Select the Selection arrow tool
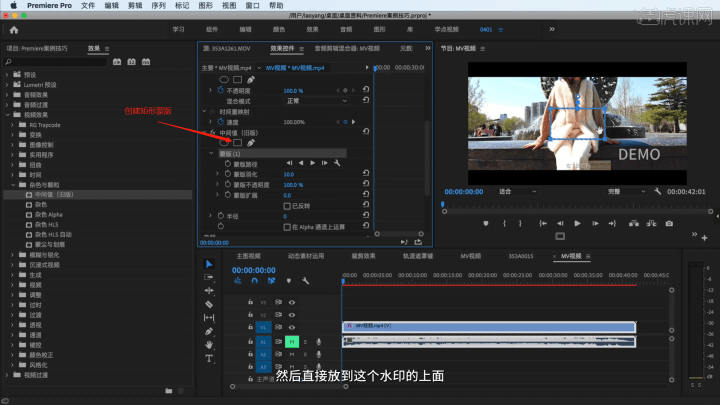 point(209,264)
